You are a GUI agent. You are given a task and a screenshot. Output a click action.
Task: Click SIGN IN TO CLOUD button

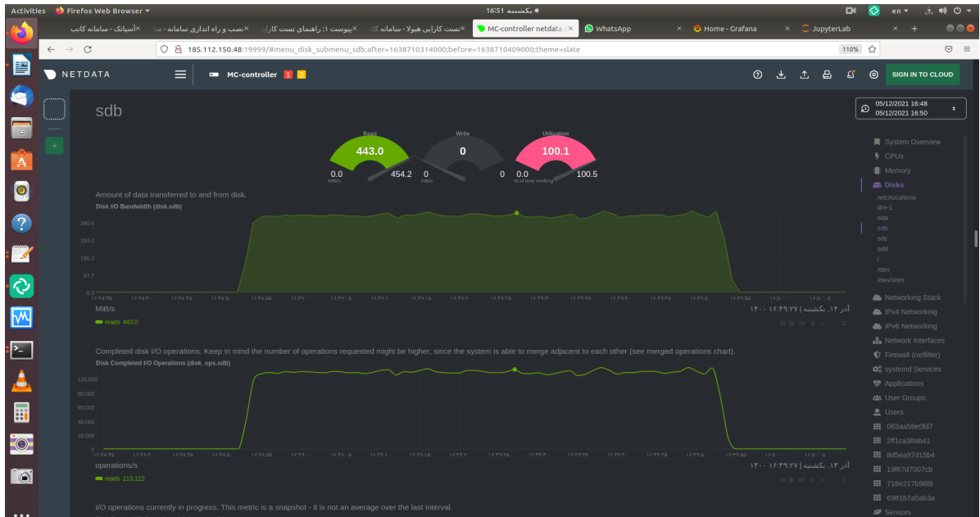coord(922,75)
